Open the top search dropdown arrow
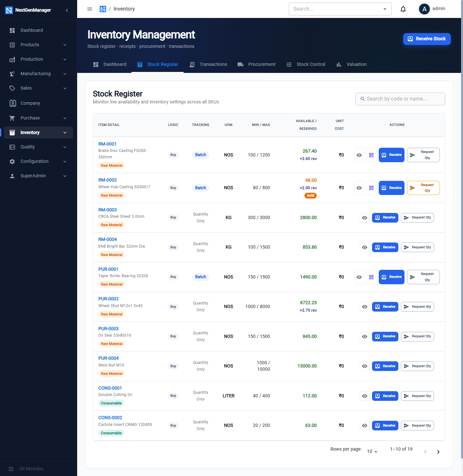Viewport: 463px width, 476px height. (x=385, y=9)
